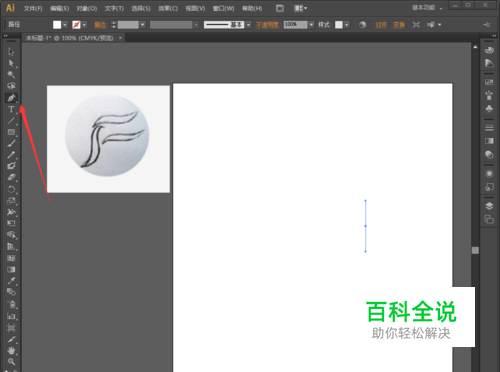Image resolution: width=500 pixels, height=372 pixels.
Task: Open the Swatches panel icon
Action: click(x=489, y=82)
